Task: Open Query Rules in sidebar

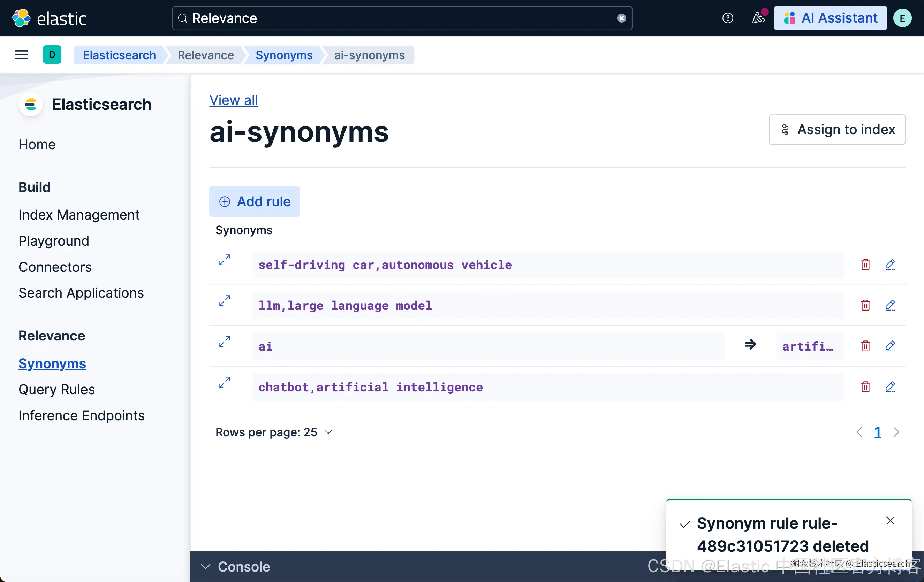Action: pyautogui.click(x=56, y=389)
